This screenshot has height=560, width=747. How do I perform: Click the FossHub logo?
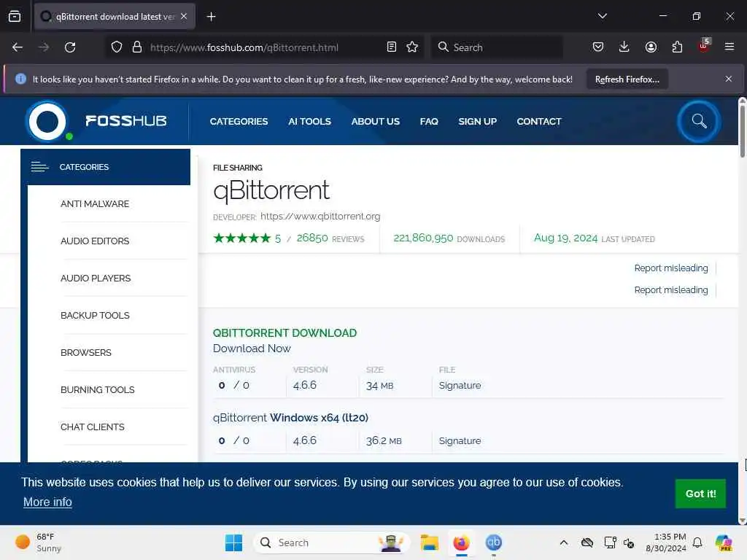(x=97, y=121)
